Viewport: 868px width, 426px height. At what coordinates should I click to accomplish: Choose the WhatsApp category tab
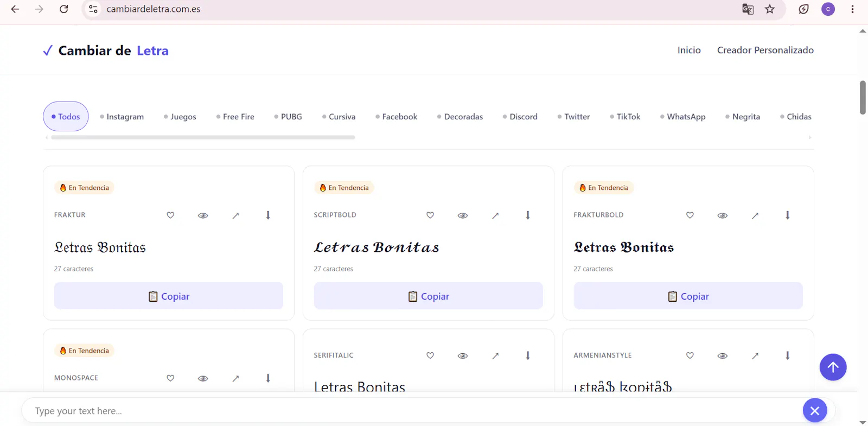pos(683,117)
